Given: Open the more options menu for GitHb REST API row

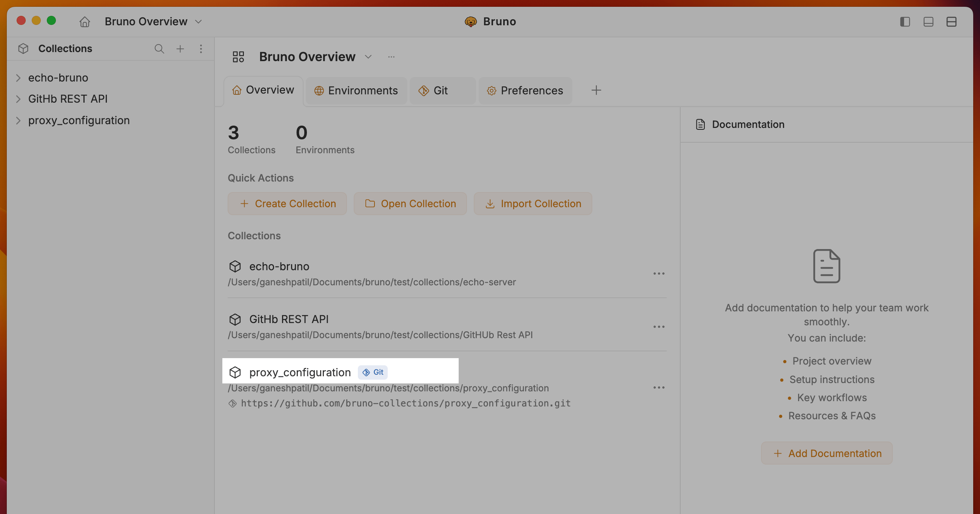Looking at the screenshot, I should 658,326.
